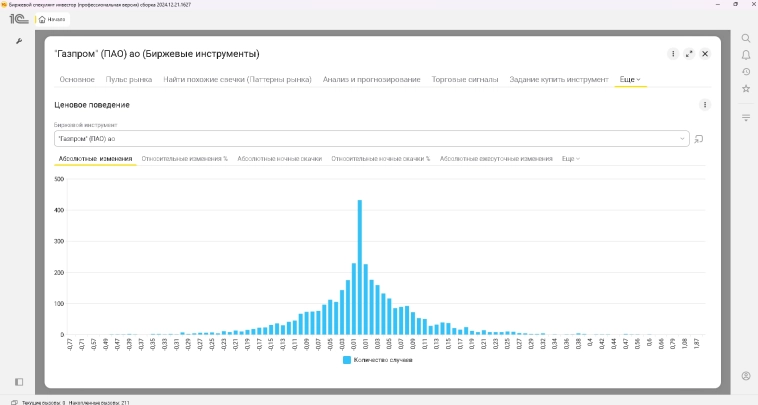758x405 pixels.
Task: Click the Биржевой инструмент input field
Action: 365,139
